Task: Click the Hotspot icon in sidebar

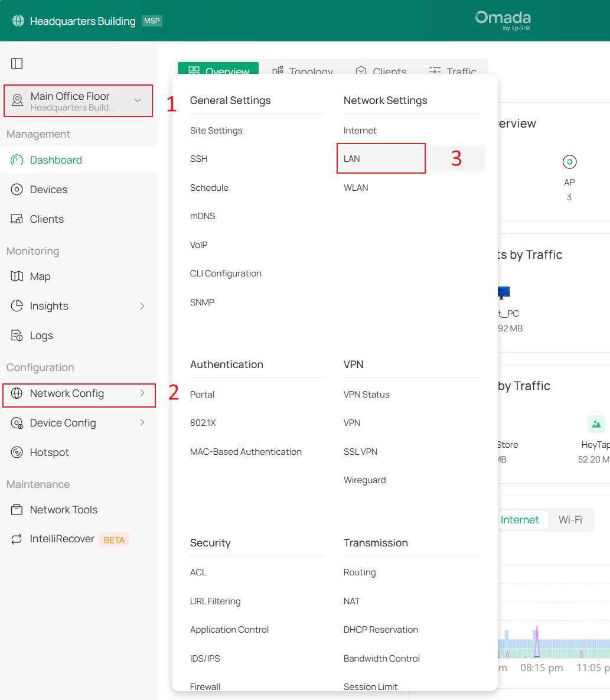Action: point(17,452)
